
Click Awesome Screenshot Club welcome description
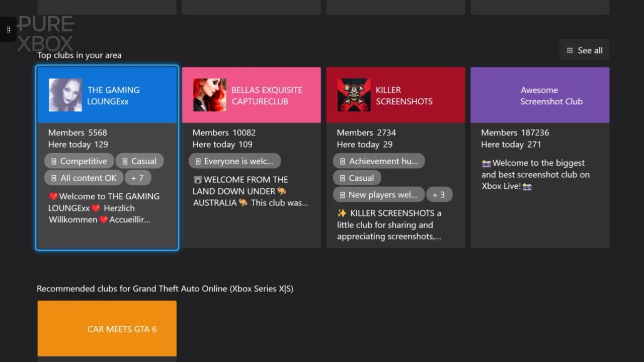click(x=535, y=174)
